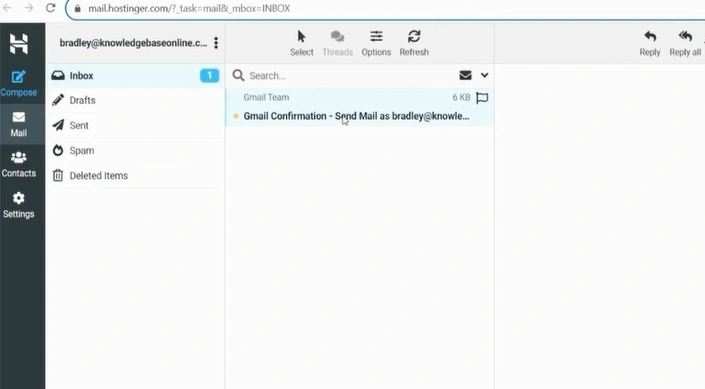705x389 pixels.
Task: Click the 6 KB message size
Action: pos(461,97)
